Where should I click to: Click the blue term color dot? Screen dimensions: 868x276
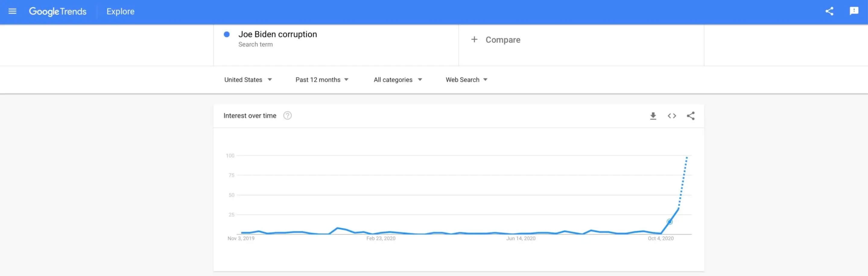pyautogui.click(x=227, y=34)
